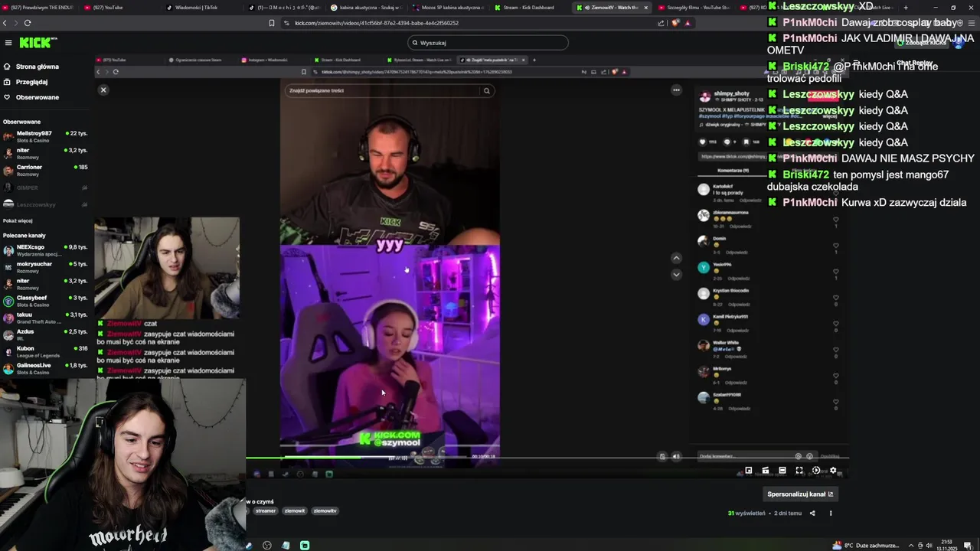Open recommended channel Azdus
980x551 pixels.
(44, 334)
